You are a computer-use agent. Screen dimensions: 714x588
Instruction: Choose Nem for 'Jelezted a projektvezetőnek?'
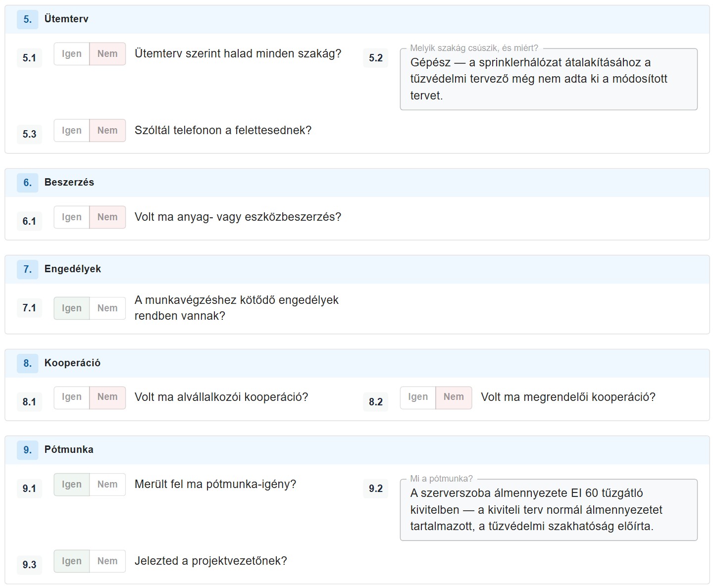click(x=107, y=561)
